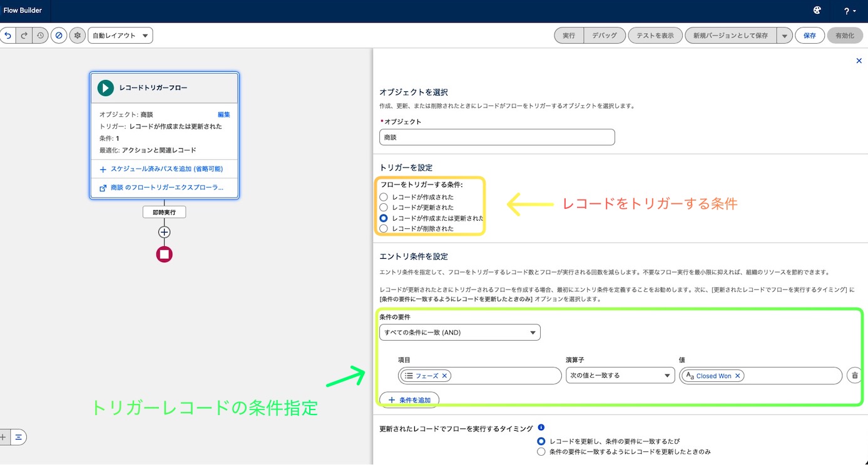The image size is (868, 467).
Task: Redo the last undone change
Action: click(24, 36)
